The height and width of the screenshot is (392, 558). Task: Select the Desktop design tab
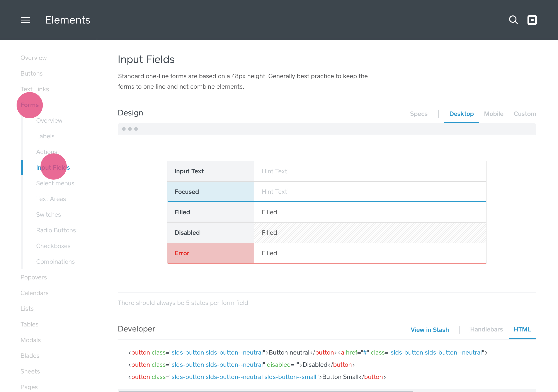click(x=461, y=114)
